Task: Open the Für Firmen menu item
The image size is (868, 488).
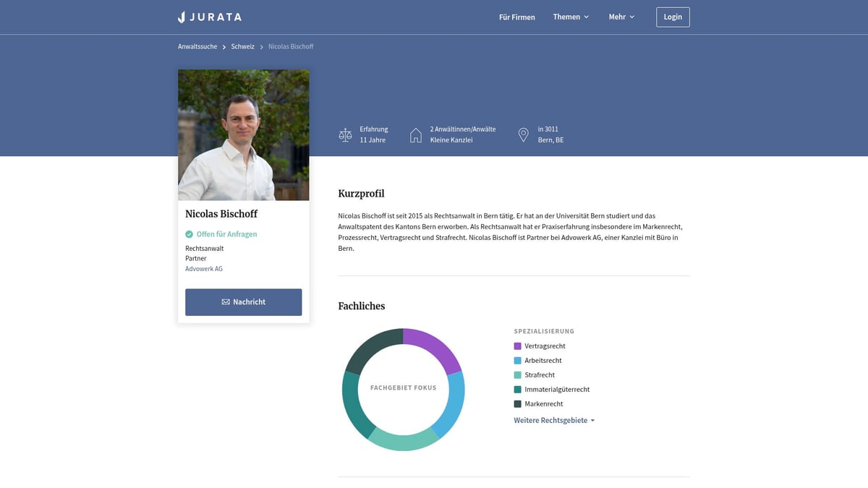Action: pos(517,17)
